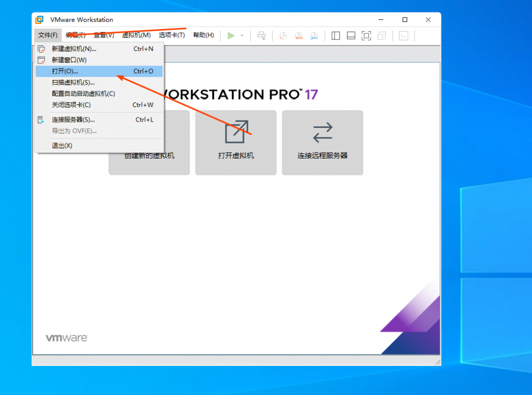This screenshot has width=532, height=395.
Task: Open the 虚拟机(M) menu
Action: (x=136, y=35)
